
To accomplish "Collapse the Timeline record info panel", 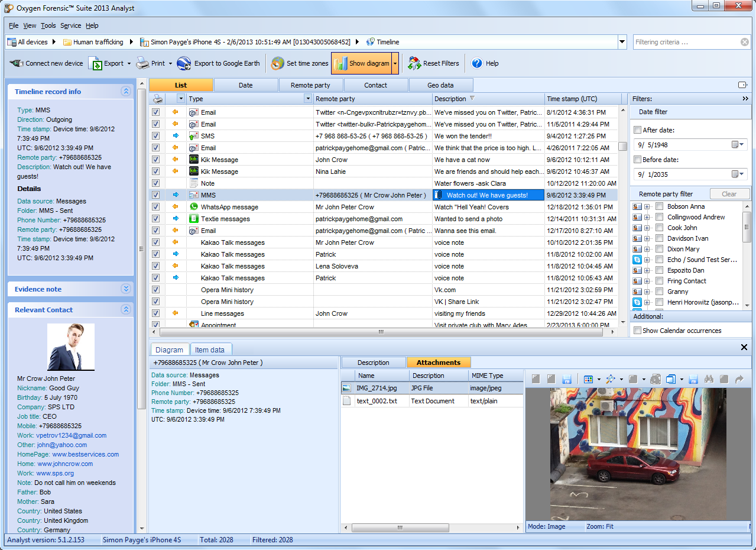I will click(x=125, y=92).
